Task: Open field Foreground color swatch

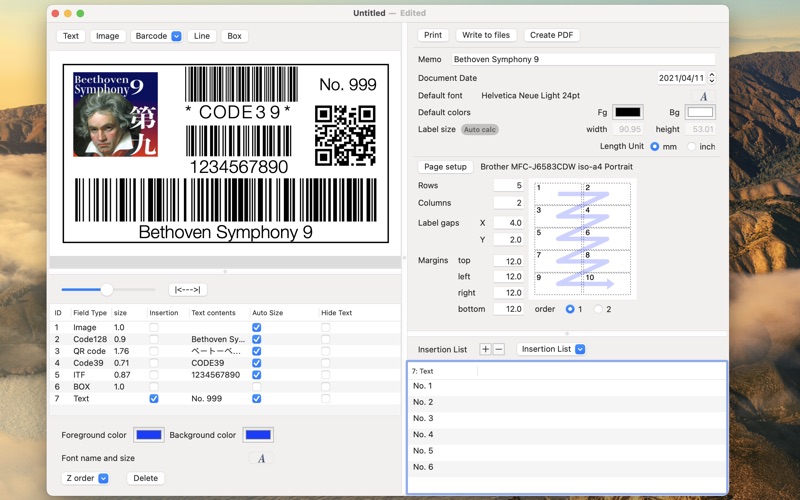Action: (149, 435)
